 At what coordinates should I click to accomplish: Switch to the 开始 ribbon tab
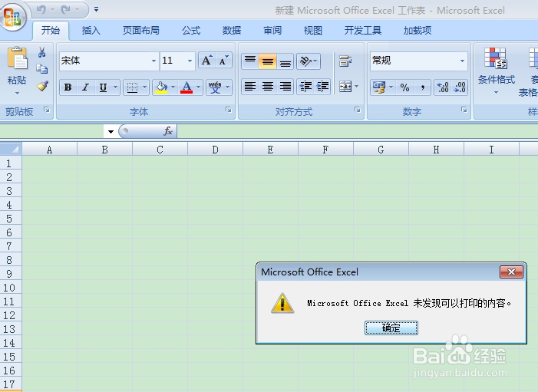point(51,31)
